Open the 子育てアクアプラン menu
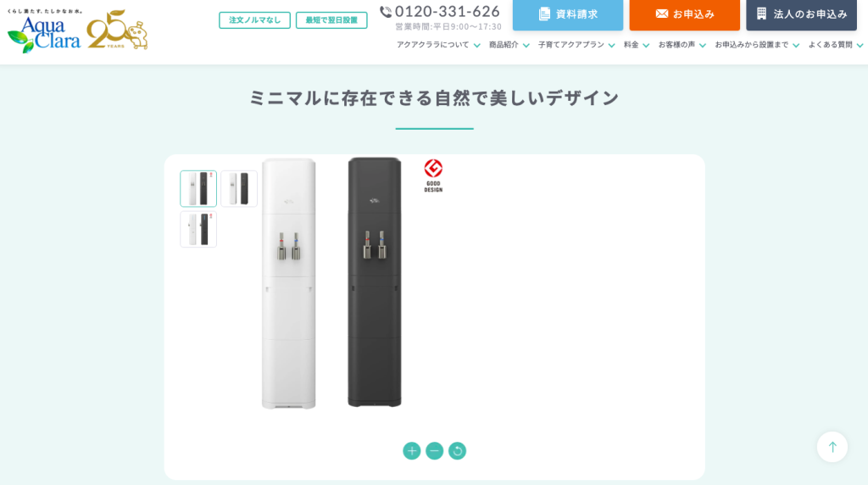This screenshot has width=868, height=485. (x=576, y=45)
